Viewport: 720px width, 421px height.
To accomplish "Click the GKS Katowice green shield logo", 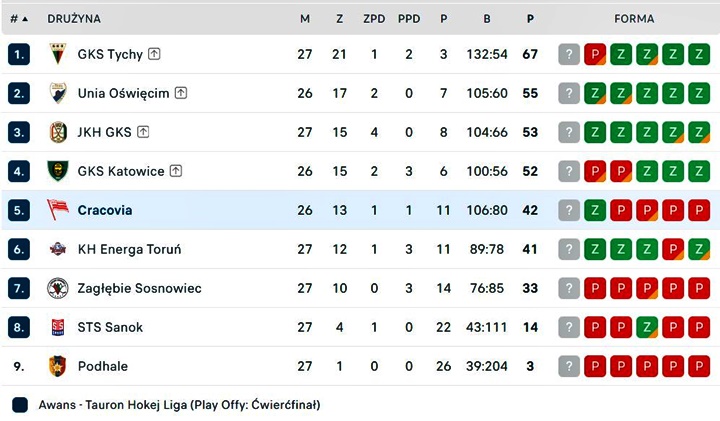I will [x=58, y=171].
